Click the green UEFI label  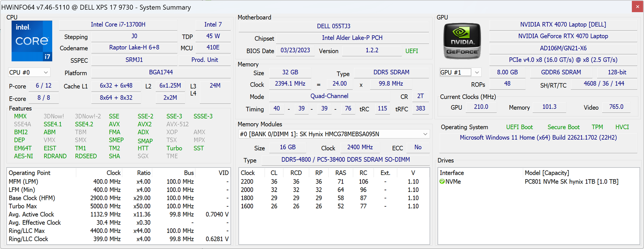[412, 51]
